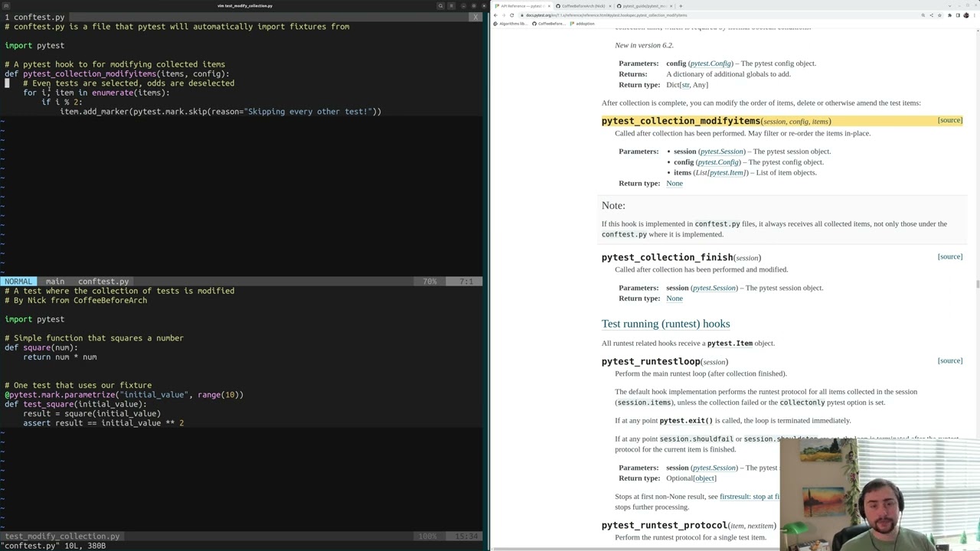Open the object link in Optional[object]
The width and height of the screenshot is (980, 551).
click(x=704, y=478)
